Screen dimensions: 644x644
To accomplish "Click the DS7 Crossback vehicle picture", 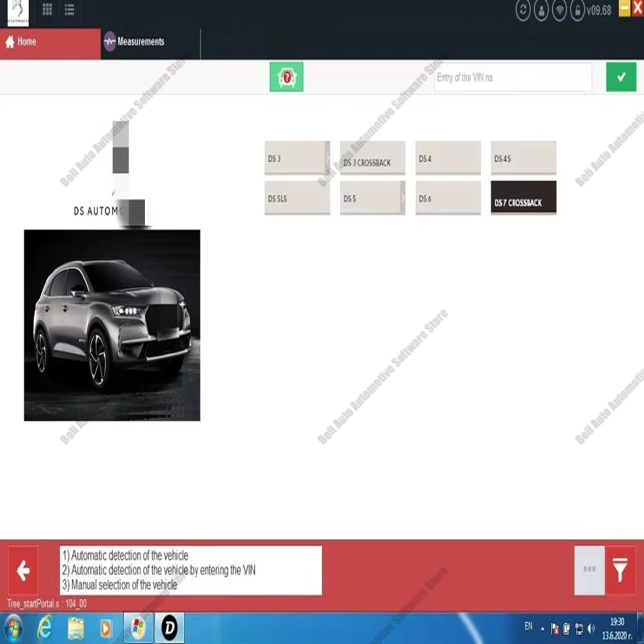I will [112, 325].
